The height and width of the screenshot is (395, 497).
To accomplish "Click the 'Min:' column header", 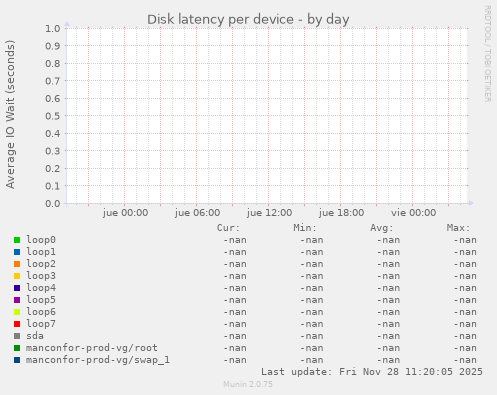I will click(305, 228).
